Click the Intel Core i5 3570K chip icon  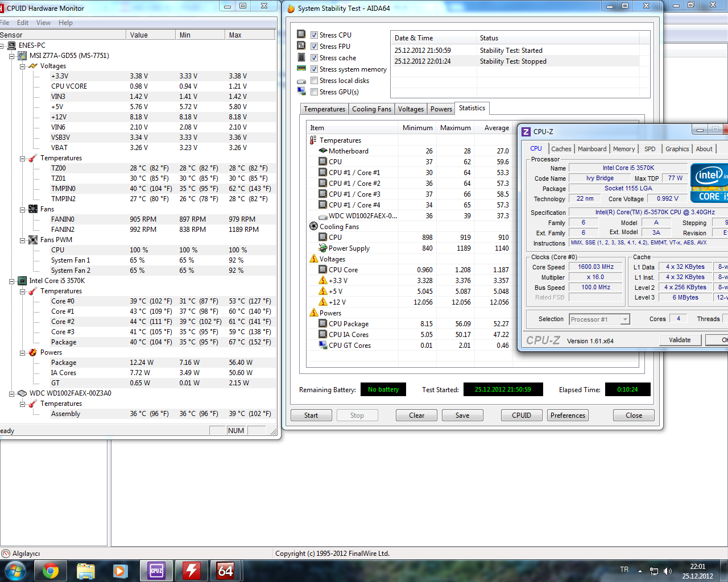[22, 281]
